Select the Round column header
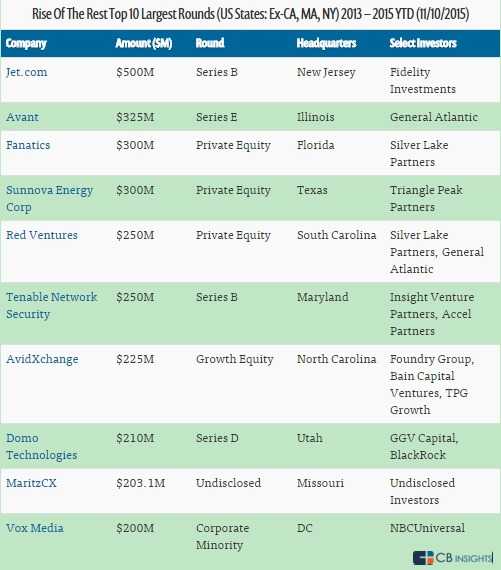Image resolution: width=501 pixels, height=570 pixels. point(210,43)
